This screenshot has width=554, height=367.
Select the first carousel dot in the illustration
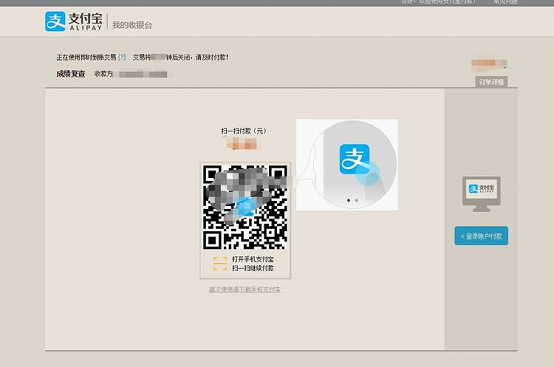tap(348, 200)
